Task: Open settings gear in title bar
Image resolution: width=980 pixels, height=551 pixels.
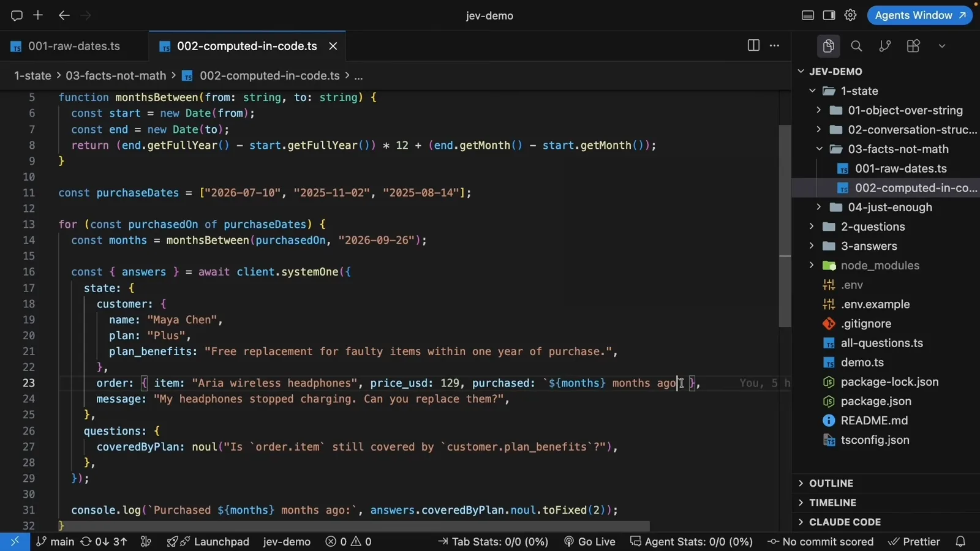Action: (x=850, y=15)
